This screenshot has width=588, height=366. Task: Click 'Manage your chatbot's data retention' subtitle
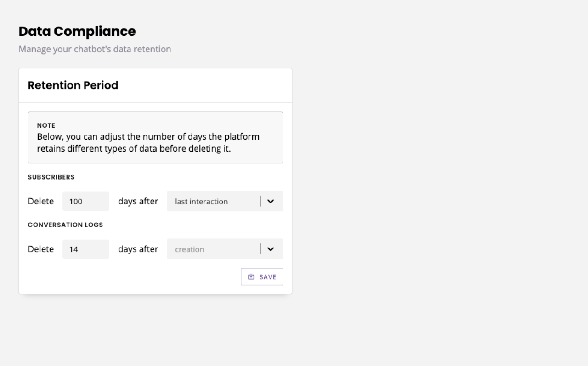[x=95, y=49]
